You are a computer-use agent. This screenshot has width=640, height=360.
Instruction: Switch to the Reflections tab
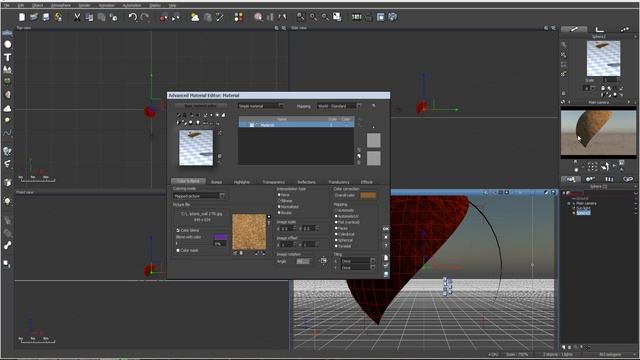click(x=306, y=182)
